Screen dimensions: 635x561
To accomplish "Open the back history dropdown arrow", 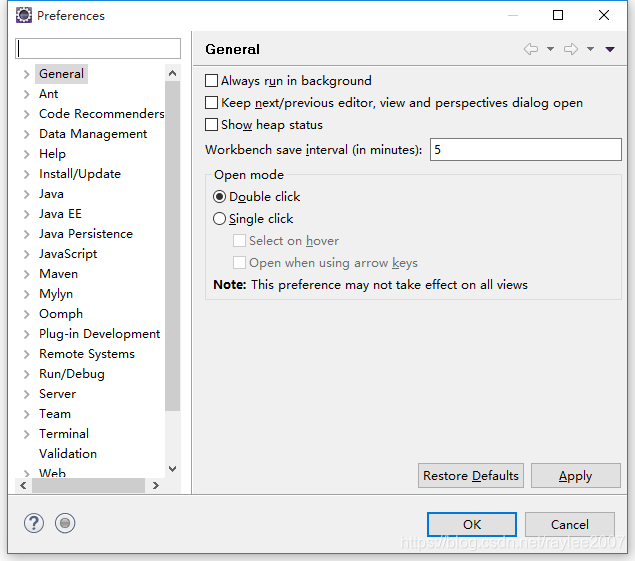I will click(550, 49).
